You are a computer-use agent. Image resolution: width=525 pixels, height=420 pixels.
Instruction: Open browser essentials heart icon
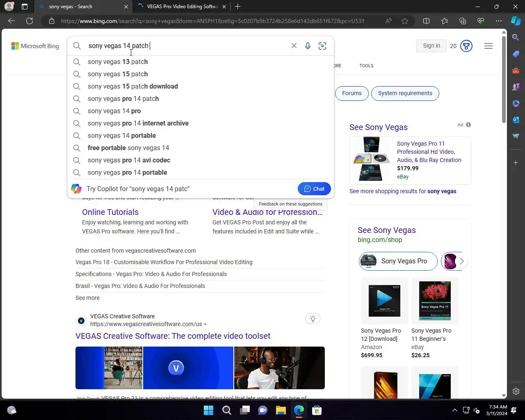[481, 21]
